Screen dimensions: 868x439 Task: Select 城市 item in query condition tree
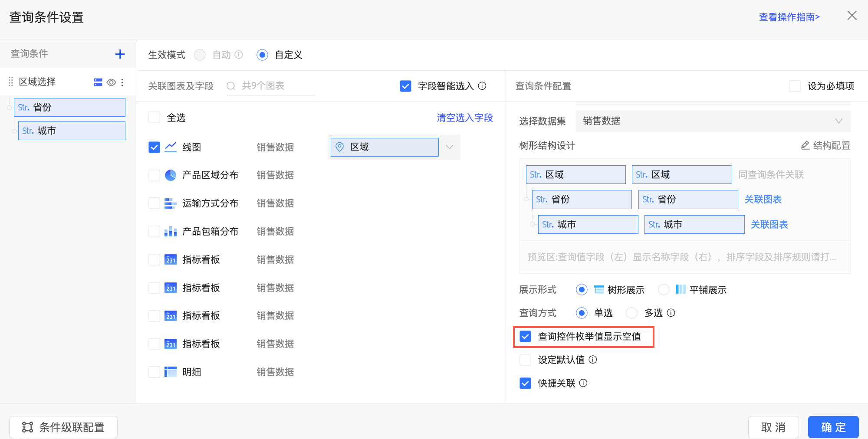[72, 131]
